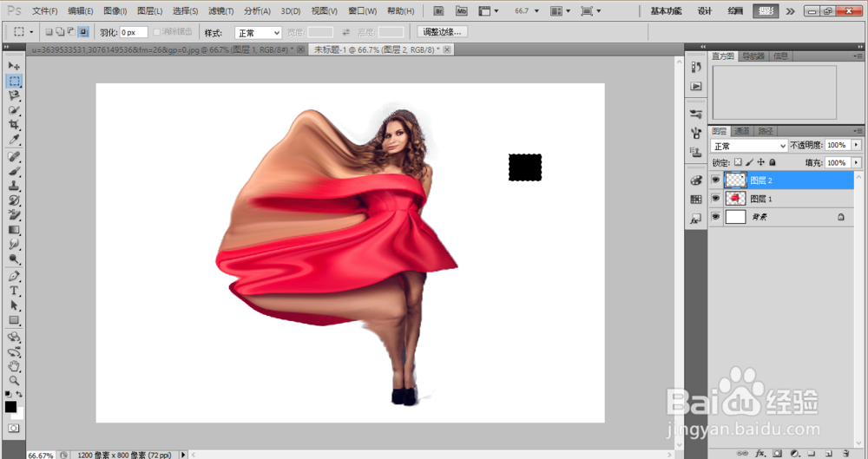Toggle the lock image pixels brush icon
The width and height of the screenshot is (868, 459).
click(750, 162)
